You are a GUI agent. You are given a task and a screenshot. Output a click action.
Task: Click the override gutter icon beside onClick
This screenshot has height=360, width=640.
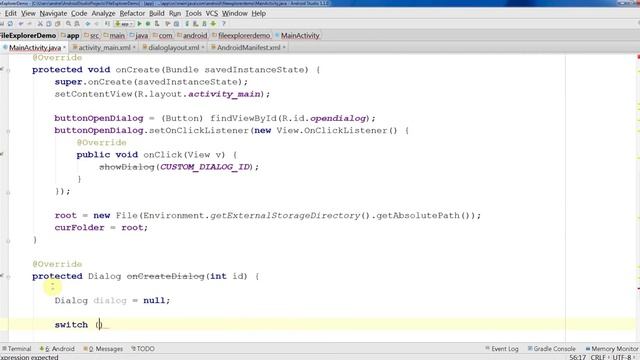tap(2, 154)
